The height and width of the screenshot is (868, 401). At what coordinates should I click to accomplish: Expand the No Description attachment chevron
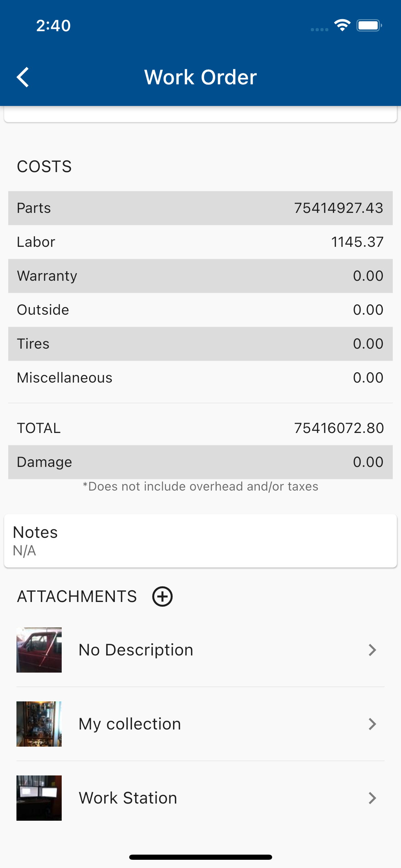point(372,650)
